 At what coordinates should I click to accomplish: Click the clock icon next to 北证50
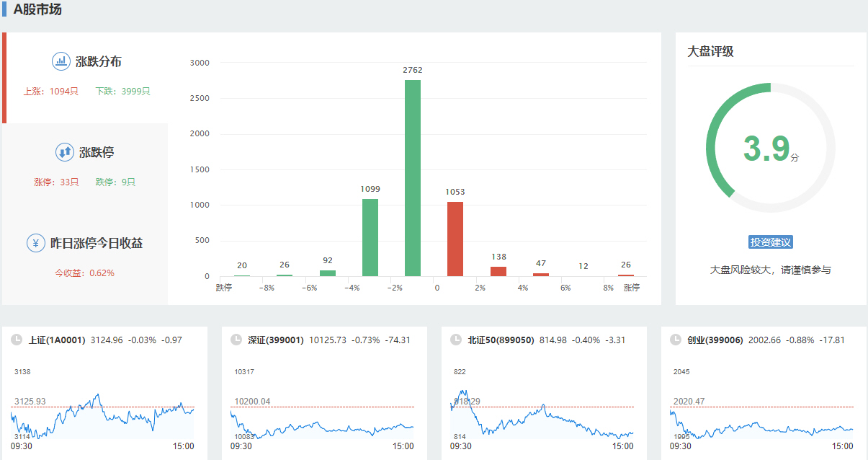tap(456, 340)
